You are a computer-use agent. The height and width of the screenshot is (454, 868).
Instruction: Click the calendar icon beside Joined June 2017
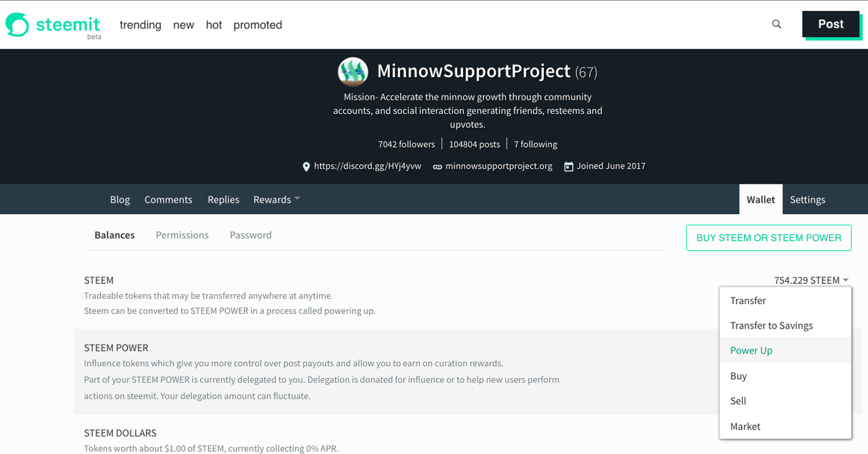pos(569,166)
